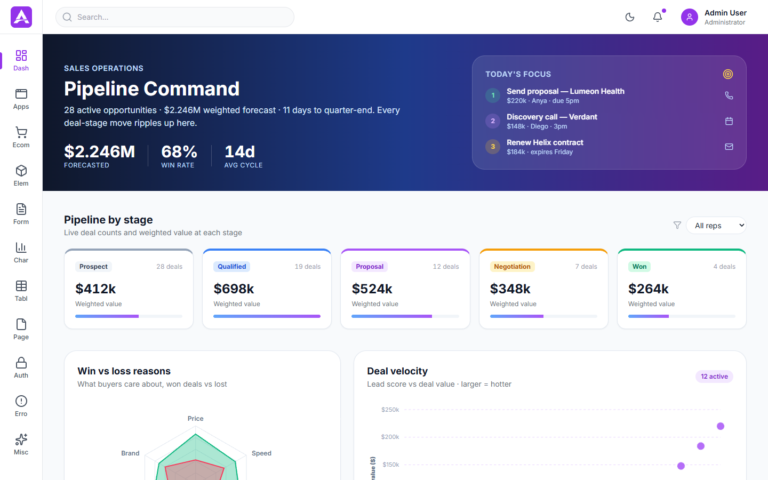Click the Search input field

click(175, 17)
